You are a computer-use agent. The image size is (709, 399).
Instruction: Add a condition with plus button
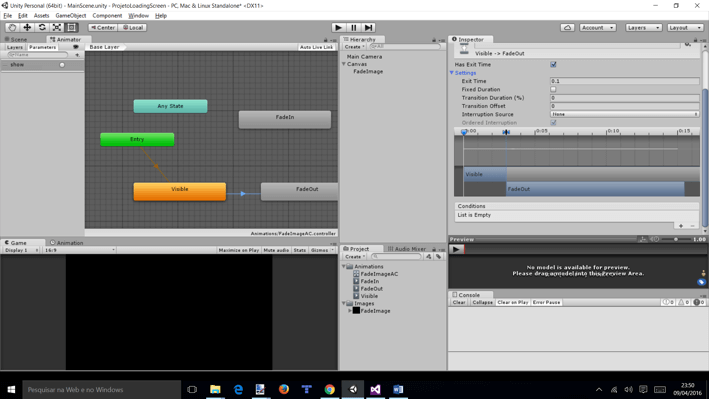681,226
